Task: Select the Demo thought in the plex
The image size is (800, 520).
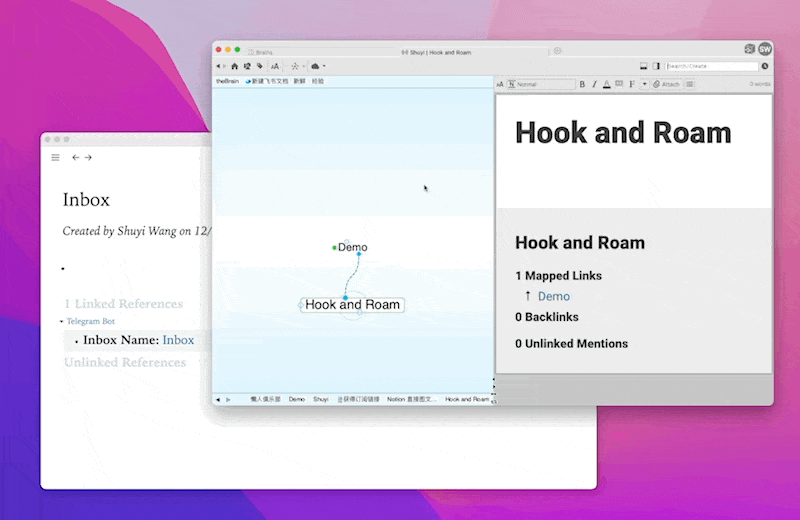Action: pos(353,247)
